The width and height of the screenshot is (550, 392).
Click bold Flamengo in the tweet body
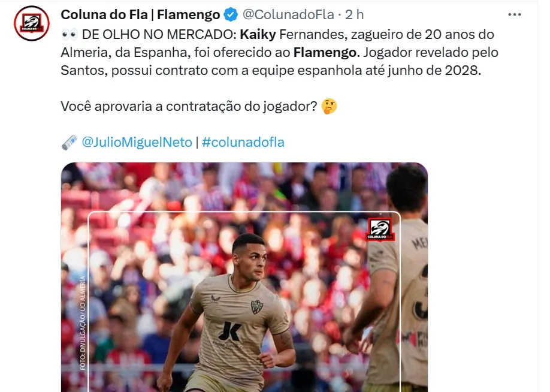pos(325,53)
